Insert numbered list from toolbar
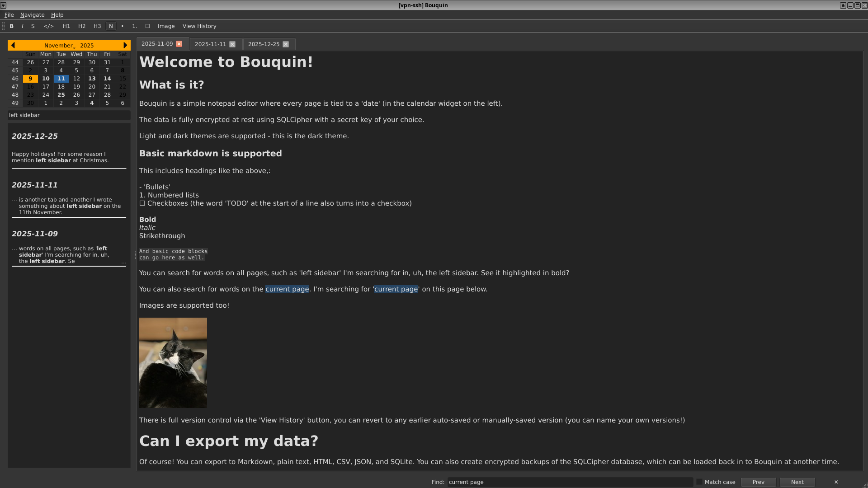This screenshot has width=868, height=488. (x=134, y=26)
